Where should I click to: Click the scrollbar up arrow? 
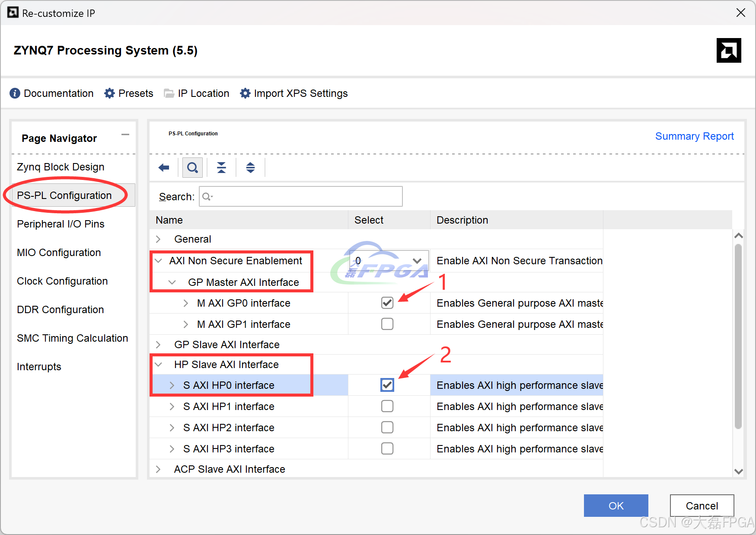pos(739,236)
